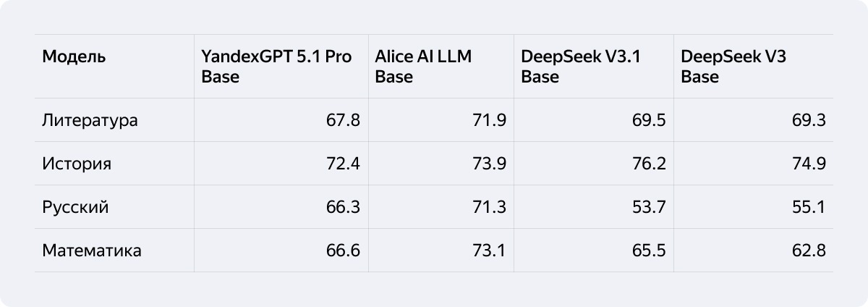
Task: Click the Математика row label
Action: (92, 251)
